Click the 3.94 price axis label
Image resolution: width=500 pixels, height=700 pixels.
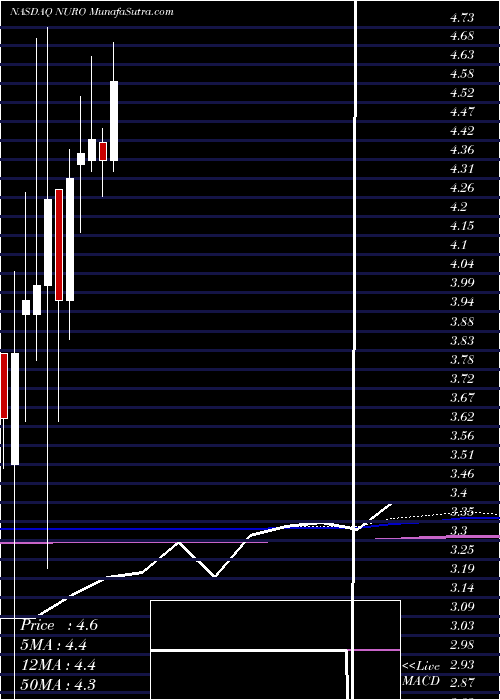(462, 302)
